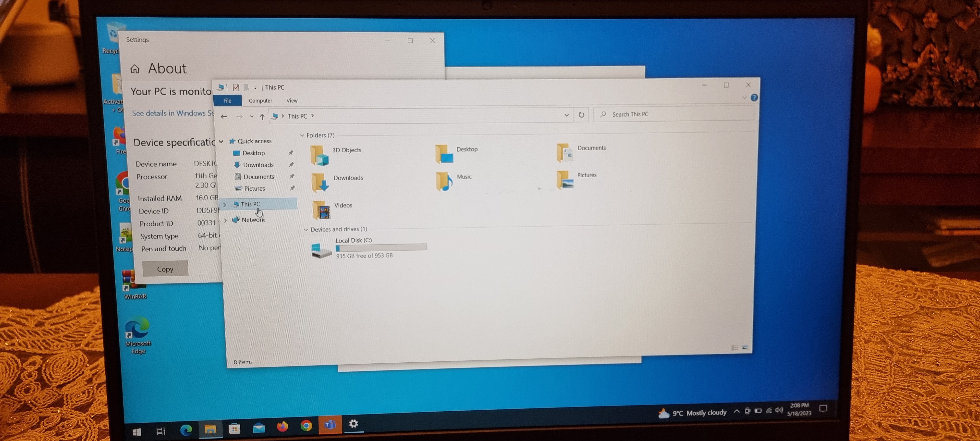Open Firefox from the taskbar
The image size is (980, 441).
(282, 427)
